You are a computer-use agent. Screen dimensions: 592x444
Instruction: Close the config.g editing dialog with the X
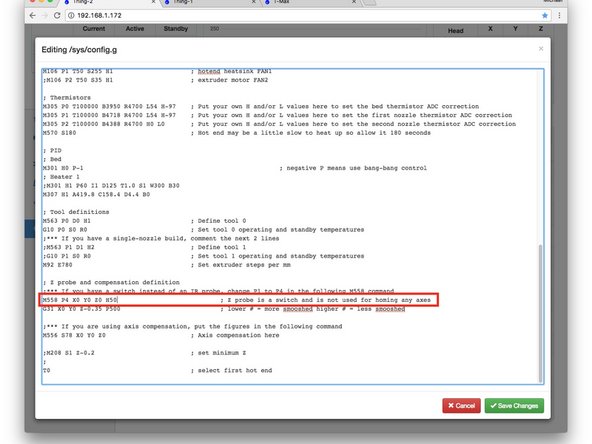[541, 49]
